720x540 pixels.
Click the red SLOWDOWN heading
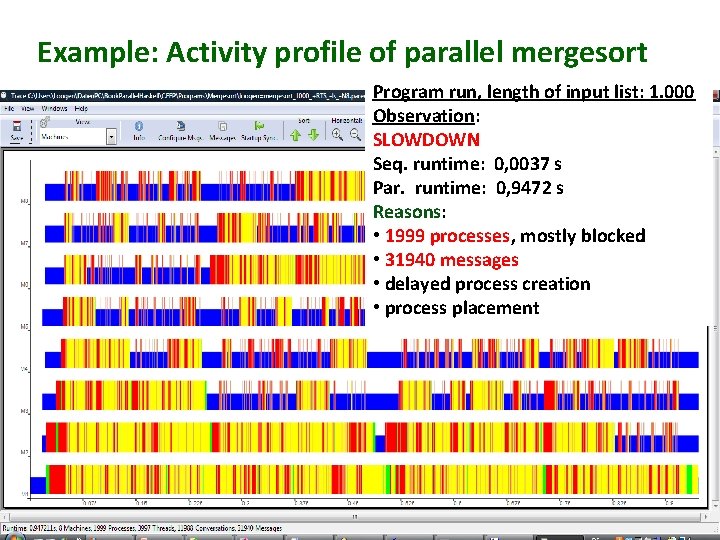tap(426, 140)
